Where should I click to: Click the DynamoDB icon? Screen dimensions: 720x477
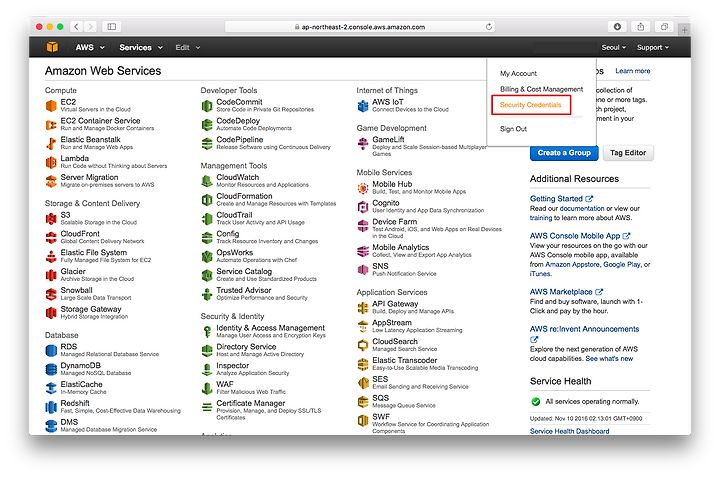pos(51,369)
